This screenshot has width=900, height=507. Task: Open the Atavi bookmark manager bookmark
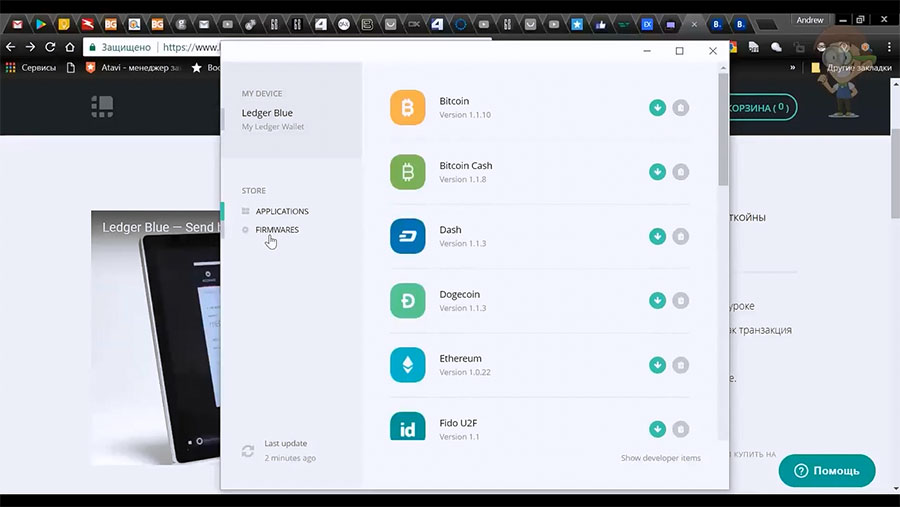pyautogui.click(x=133, y=68)
